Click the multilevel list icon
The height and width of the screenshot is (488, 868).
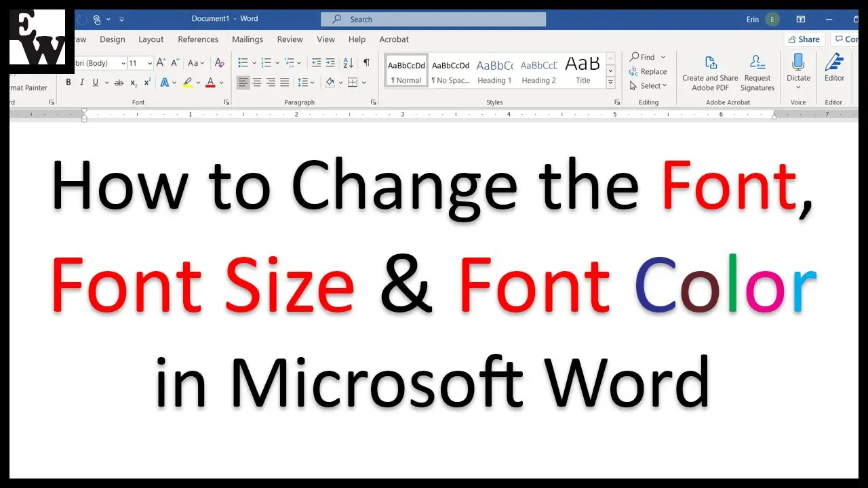coord(290,63)
